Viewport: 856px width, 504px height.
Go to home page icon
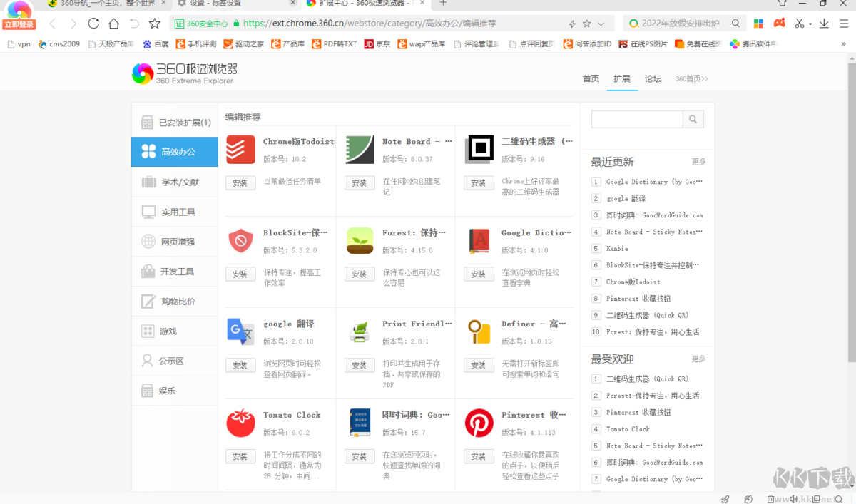coord(113,24)
